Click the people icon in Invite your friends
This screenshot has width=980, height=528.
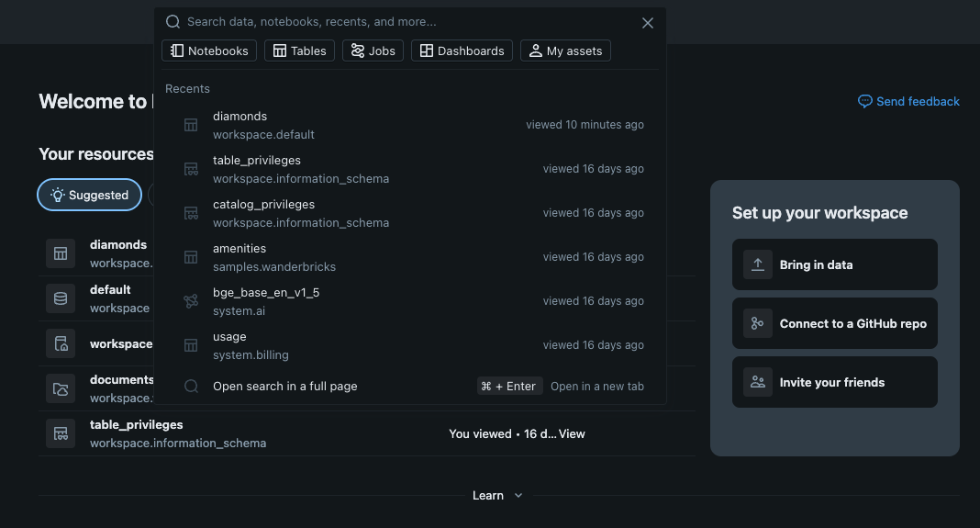point(758,382)
